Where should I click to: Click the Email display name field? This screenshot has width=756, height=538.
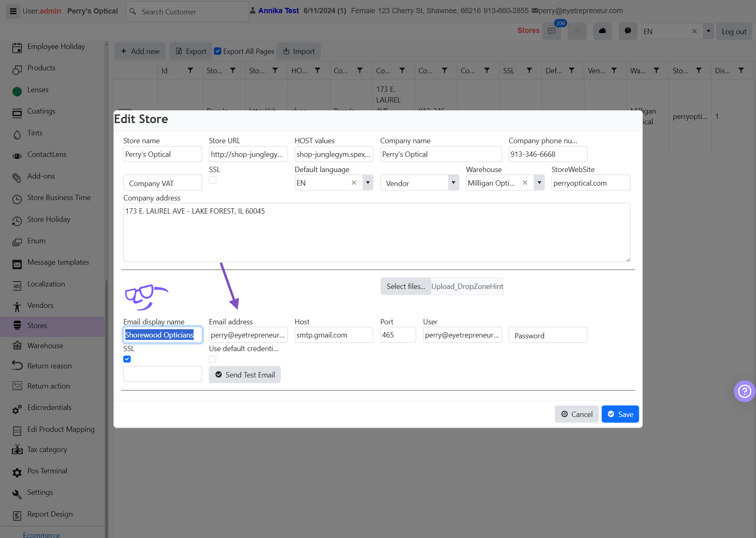[163, 335]
